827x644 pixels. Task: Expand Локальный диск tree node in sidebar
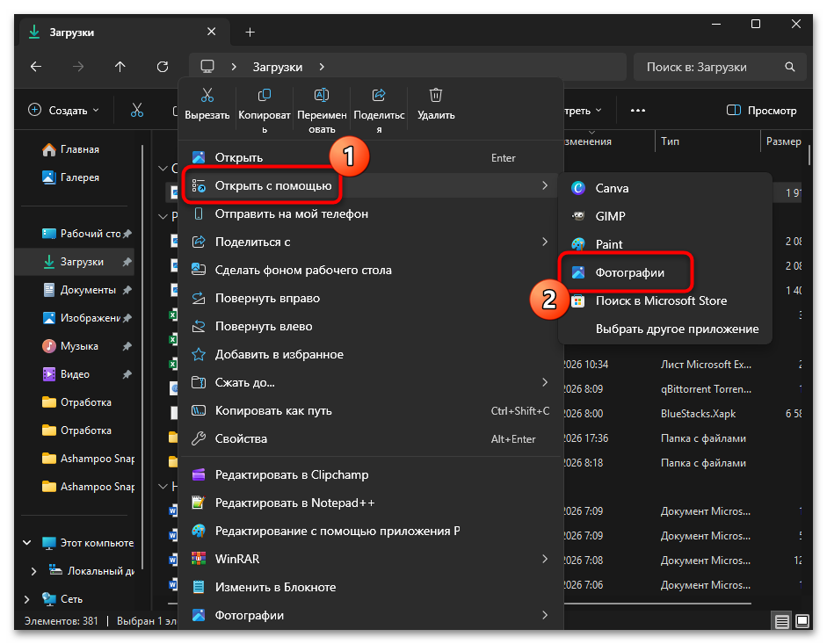pos(33,571)
